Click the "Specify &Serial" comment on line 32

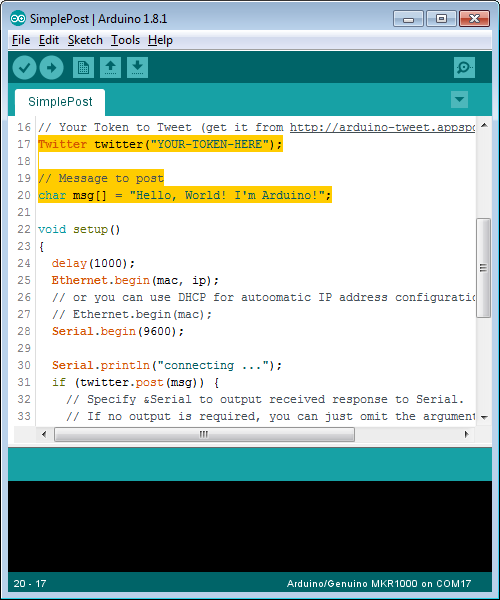tap(265, 399)
